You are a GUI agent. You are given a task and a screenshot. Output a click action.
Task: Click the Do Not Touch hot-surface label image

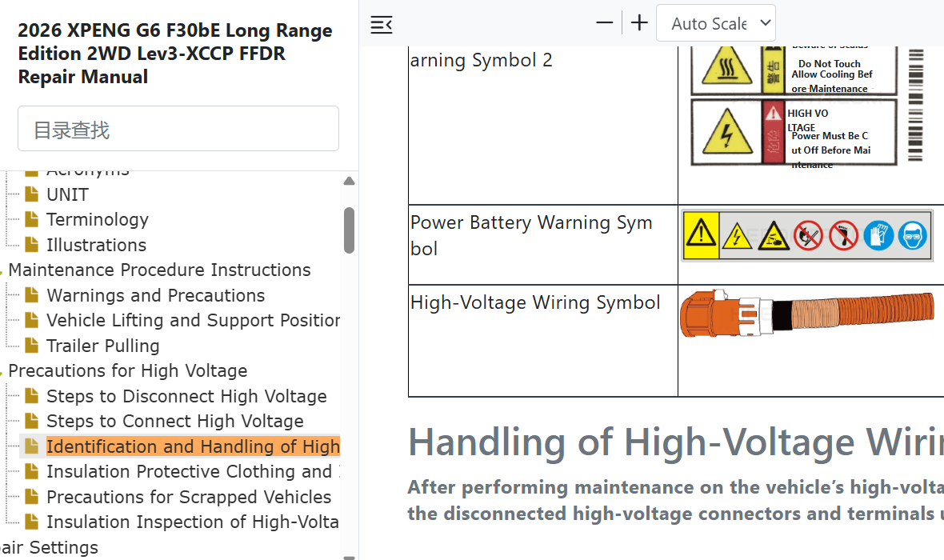[x=794, y=70]
